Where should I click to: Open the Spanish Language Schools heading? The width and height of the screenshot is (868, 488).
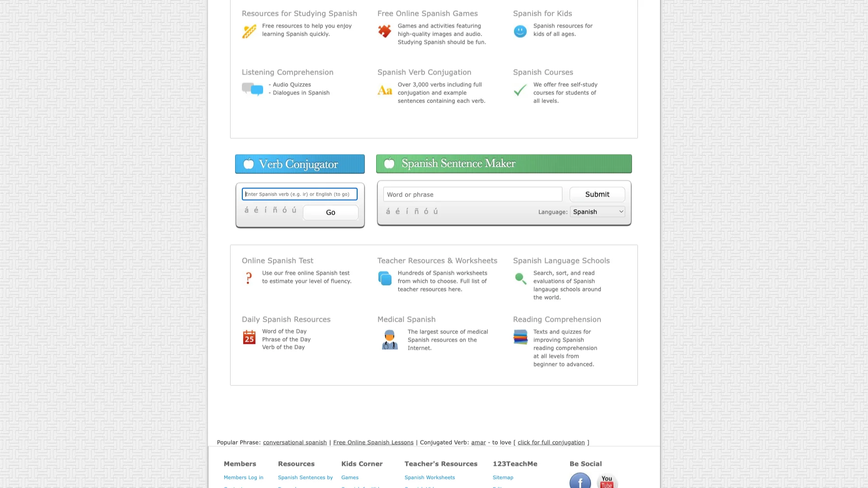[561, 261]
